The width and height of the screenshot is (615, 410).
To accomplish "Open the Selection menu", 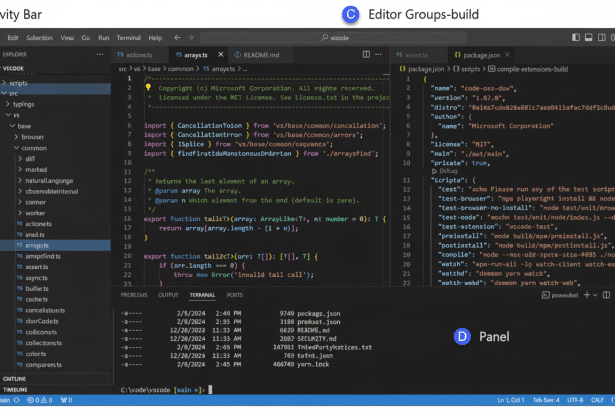I will tap(39, 38).
